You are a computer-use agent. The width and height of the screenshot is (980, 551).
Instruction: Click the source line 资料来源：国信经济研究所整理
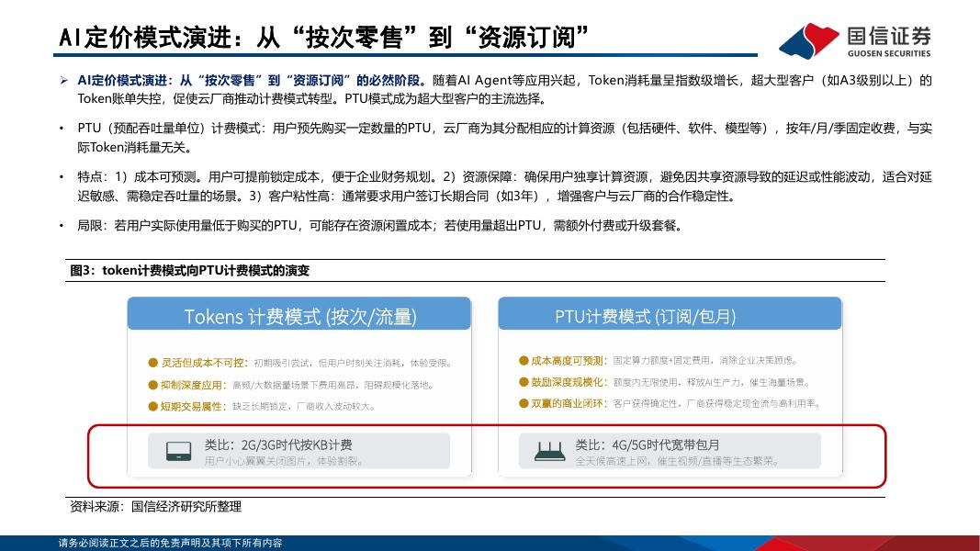155,507
